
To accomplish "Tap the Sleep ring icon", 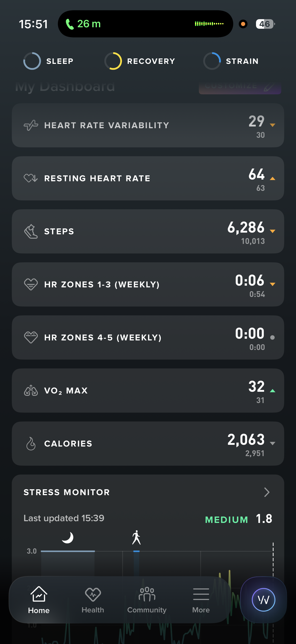I will tap(32, 61).
